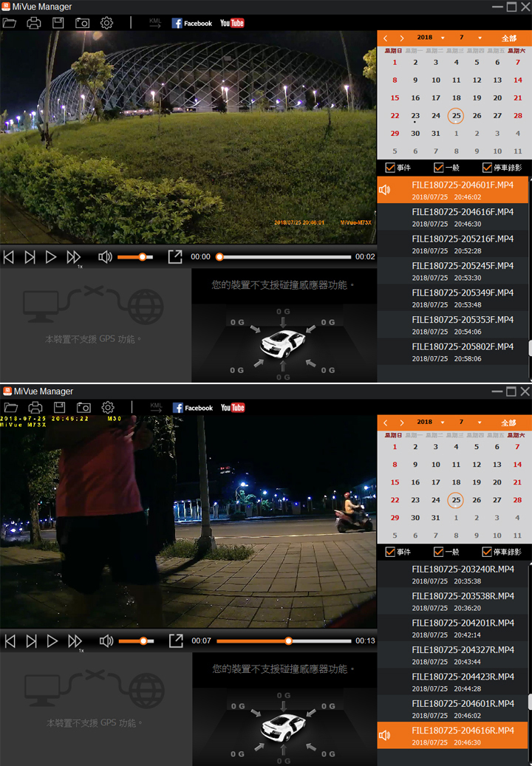
Task: Toggle 停車錄影 checkbox in top window
Action: (x=487, y=168)
